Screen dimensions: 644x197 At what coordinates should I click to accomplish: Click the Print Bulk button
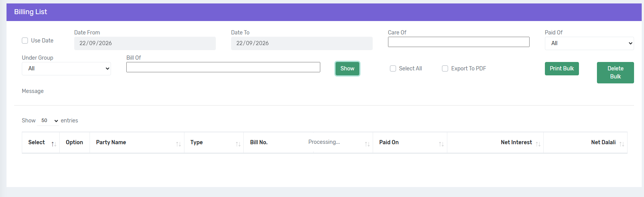tap(562, 68)
